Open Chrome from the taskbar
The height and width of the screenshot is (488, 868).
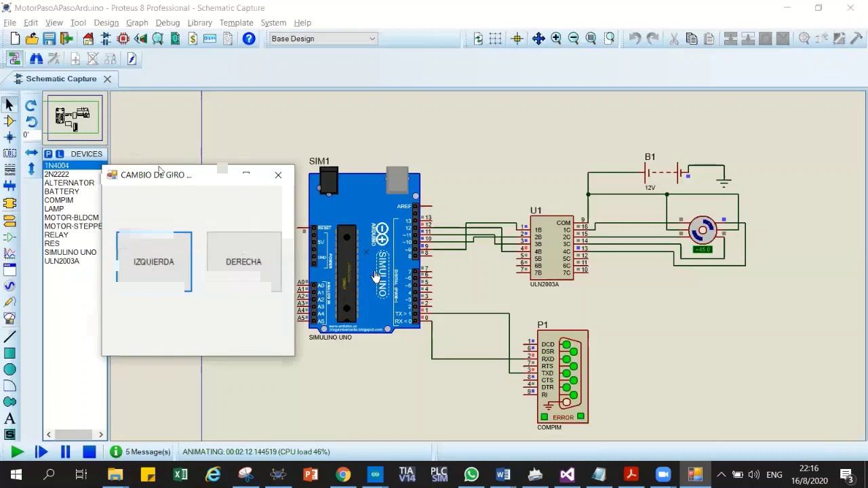point(343,474)
